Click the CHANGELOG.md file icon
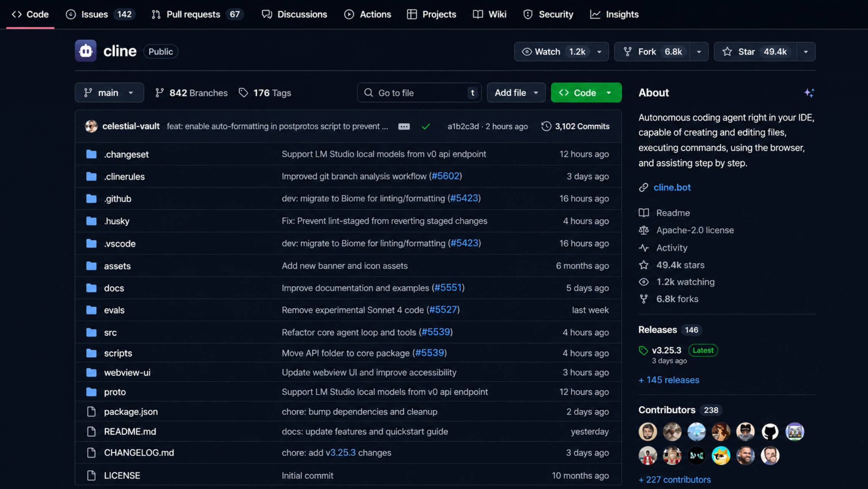This screenshot has height=489, width=868. coord(91,452)
